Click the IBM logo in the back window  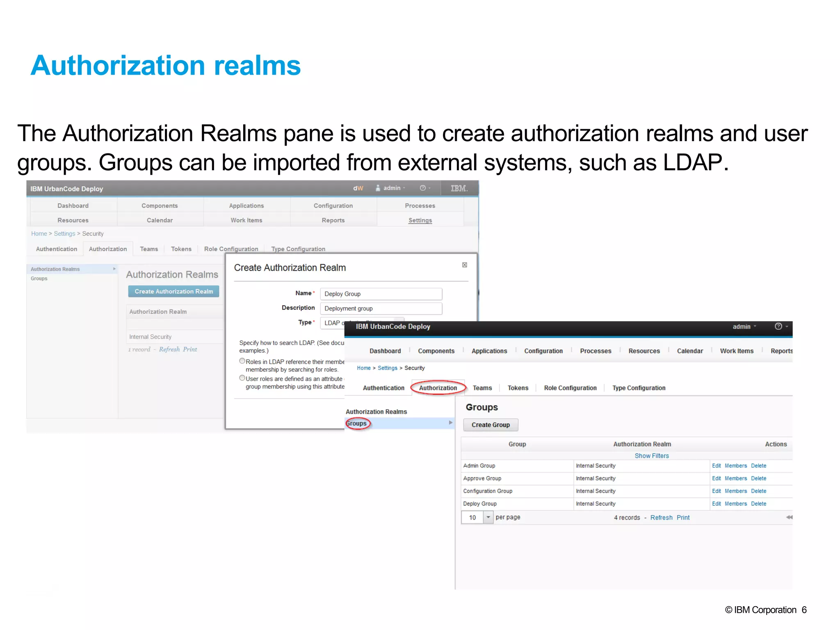click(459, 188)
